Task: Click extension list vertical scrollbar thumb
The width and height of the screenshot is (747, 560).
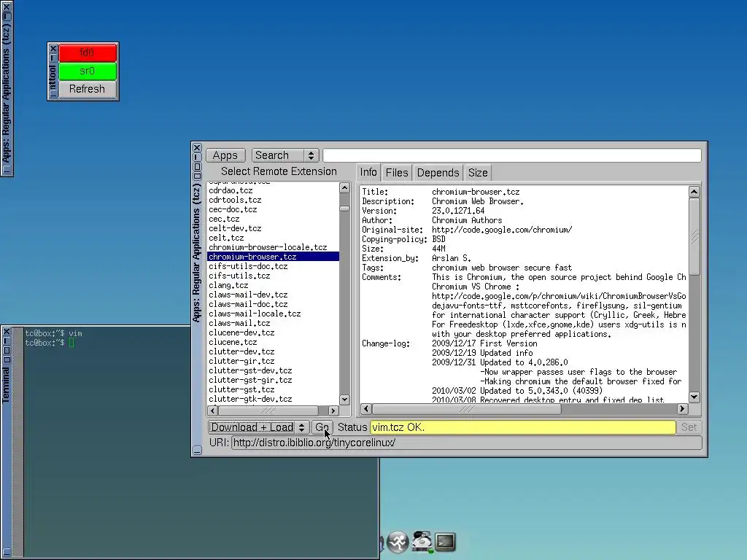Action: [344, 209]
